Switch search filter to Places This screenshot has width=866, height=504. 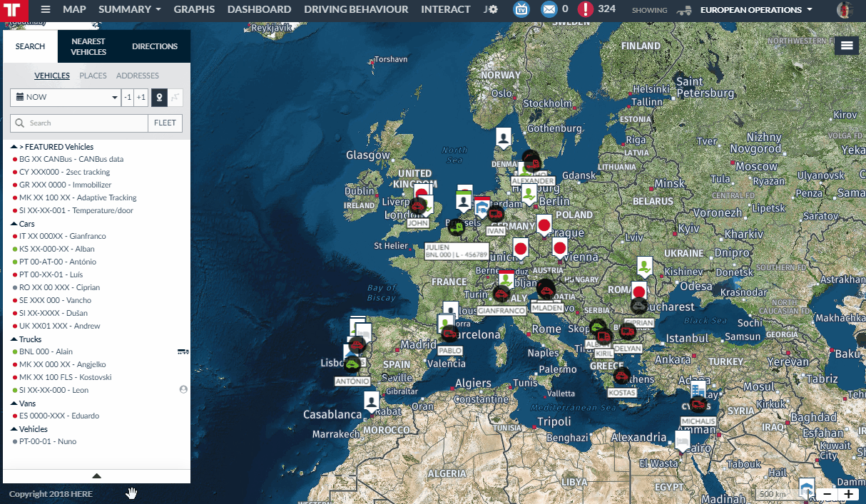93,76
